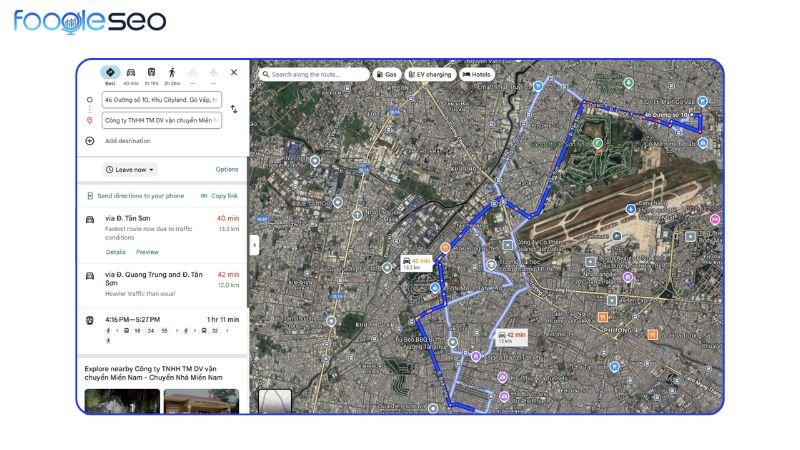Click the Search along the route field
The height and width of the screenshot is (450, 800).
click(x=313, y=74)
